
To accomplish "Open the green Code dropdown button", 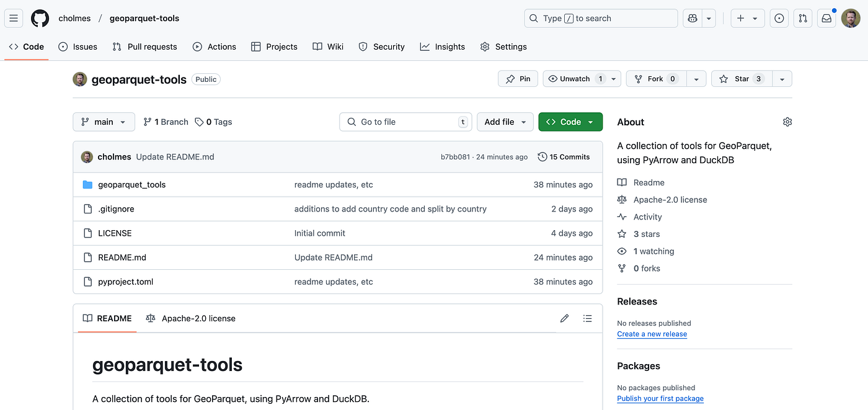I will click(570, 122).
